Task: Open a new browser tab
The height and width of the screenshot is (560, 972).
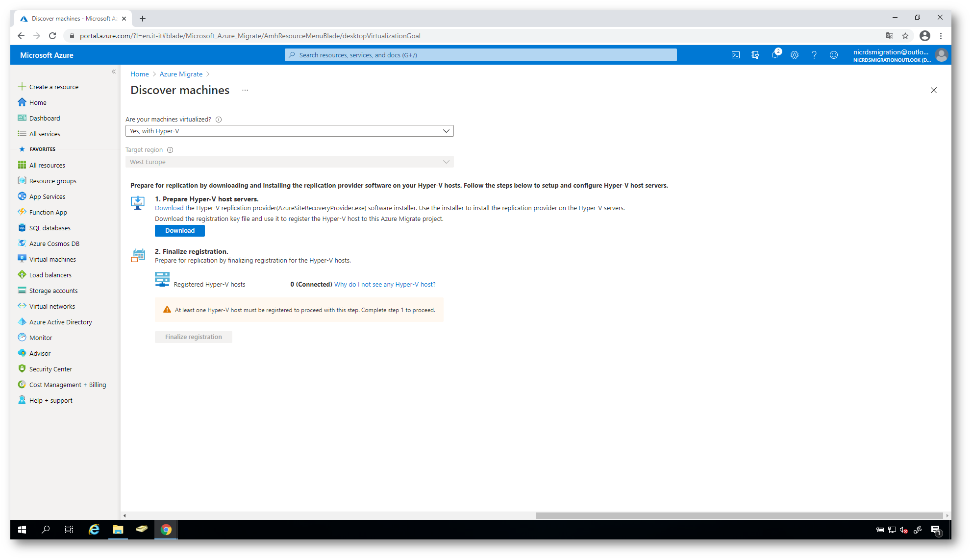Action: 143,19
